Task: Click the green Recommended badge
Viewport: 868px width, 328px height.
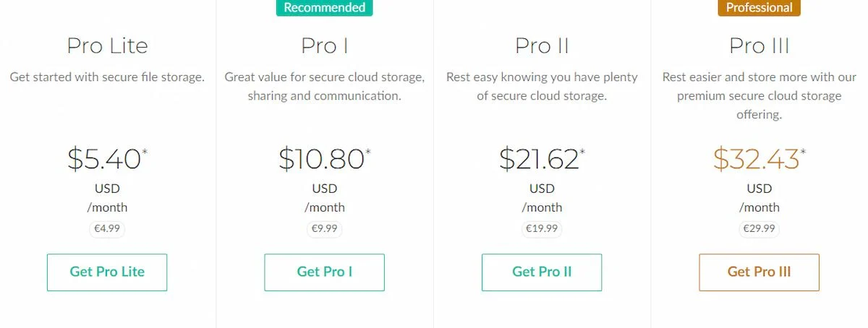Action: tap(325, 8)
